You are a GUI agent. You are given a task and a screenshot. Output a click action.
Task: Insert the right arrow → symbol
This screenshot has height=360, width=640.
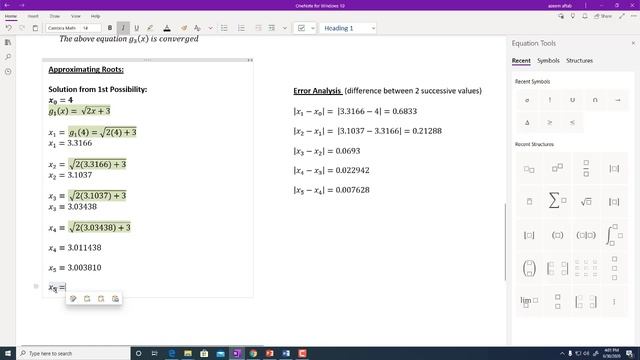[x=618, y=100]
